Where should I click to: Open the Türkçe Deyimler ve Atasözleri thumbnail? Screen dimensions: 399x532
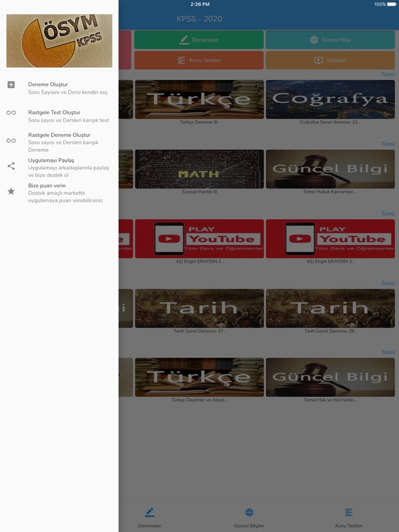(199, 377)
